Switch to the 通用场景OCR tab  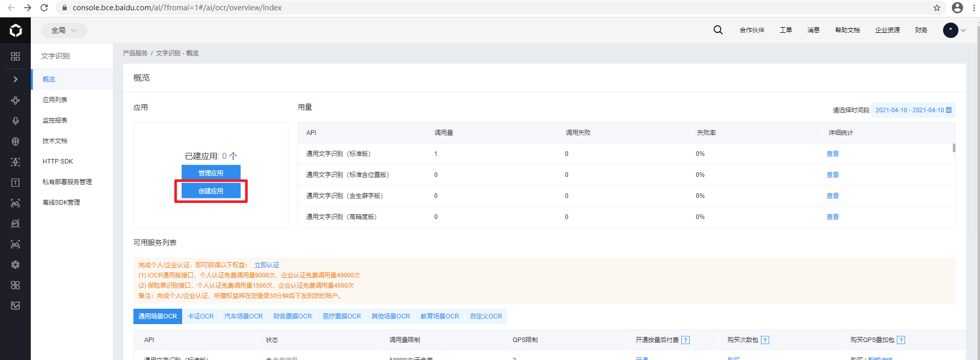pos(158,316)
